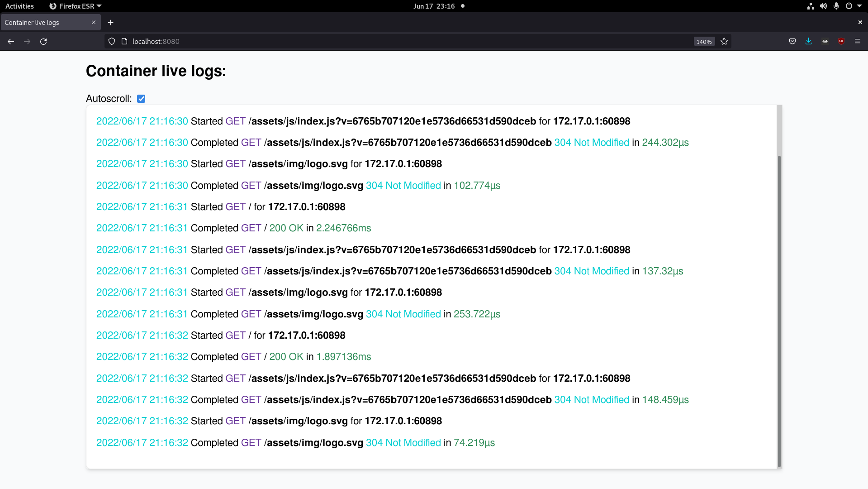Open the network status icon in top bar
Viewport: 868px width, 489px height.
[811, 6]
